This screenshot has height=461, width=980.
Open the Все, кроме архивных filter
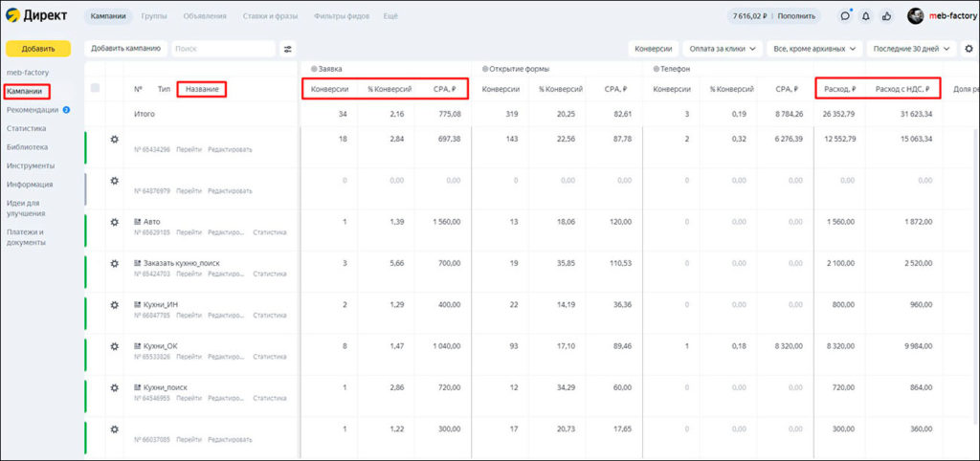(814, 49)
